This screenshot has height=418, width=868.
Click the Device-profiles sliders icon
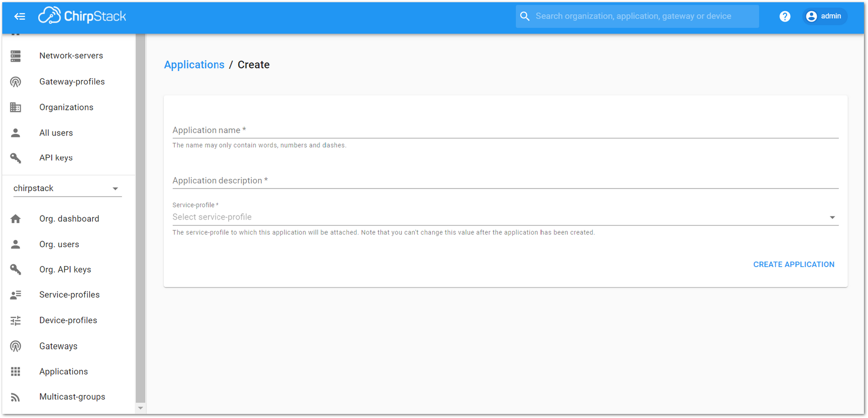pyautogui.click(x=15, y=320)
